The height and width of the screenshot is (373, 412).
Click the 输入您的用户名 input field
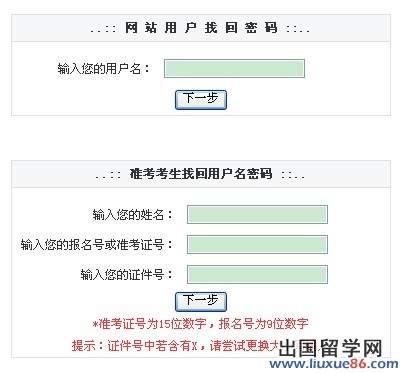point(234,69)
